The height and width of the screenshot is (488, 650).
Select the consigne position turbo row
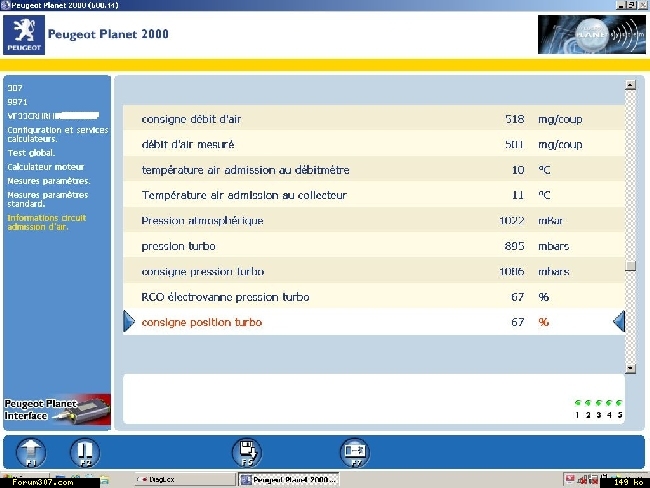coord(374,322)
